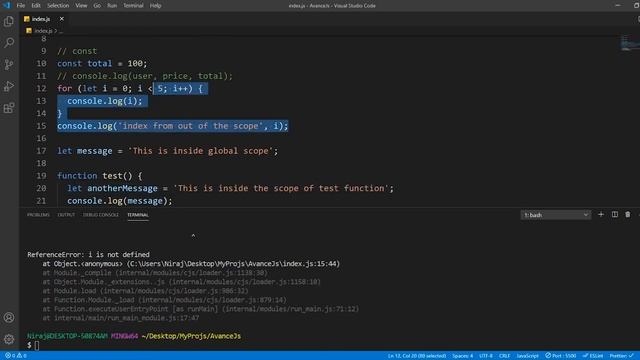Open the Search view in activity bar
640x360 pixels.
[x=9, y=42]
